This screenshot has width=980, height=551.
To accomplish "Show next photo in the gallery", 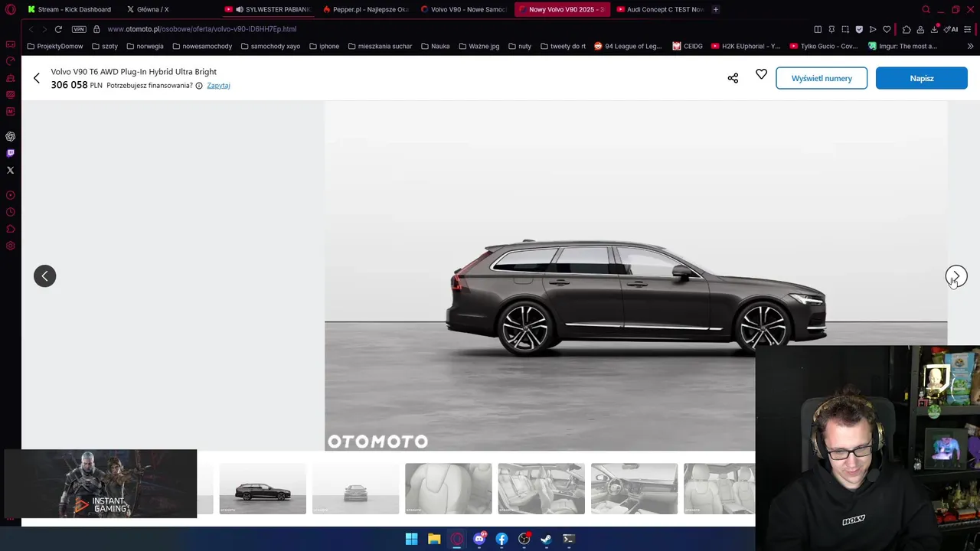I will [x=956, y=276].
